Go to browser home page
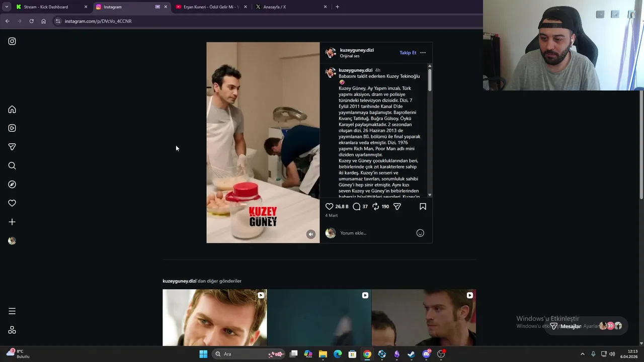This screenshot has height=362, width=644. click(43, 21)
